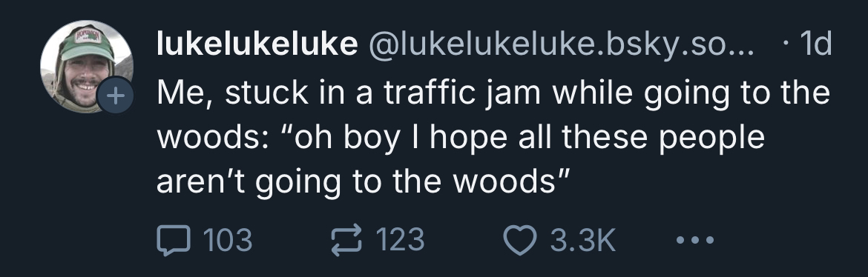Click the 3.3K likes count
The height and width of the screenshot is (277, 868).
click(x=582, y=241)
